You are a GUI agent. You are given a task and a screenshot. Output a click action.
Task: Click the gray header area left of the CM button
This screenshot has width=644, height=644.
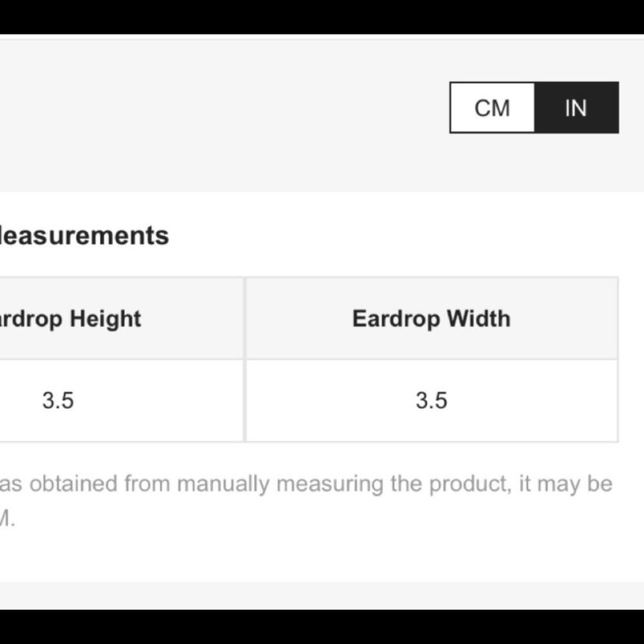(x=225, y=109)
